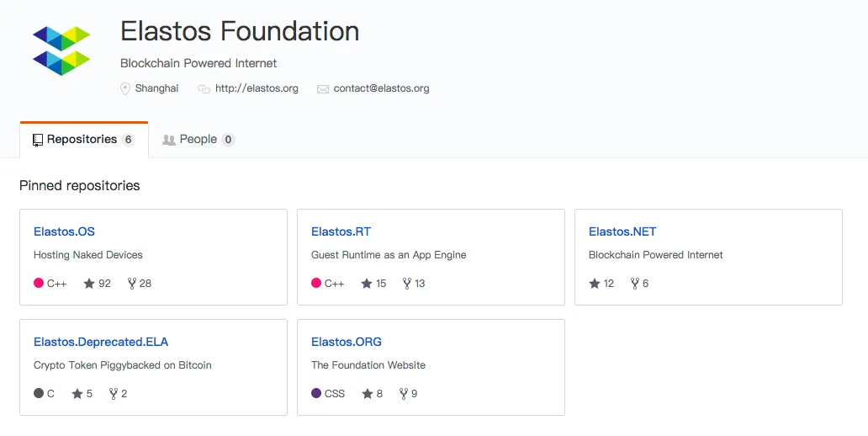Click the star icon on Elastos.ORG card
Image resolution: width=868 pixels, height=436 pixels.
[368, 394]
